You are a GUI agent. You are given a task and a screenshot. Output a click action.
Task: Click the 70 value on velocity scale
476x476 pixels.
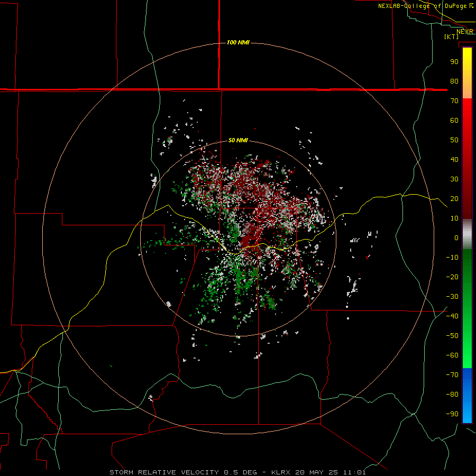click(454, 101)
